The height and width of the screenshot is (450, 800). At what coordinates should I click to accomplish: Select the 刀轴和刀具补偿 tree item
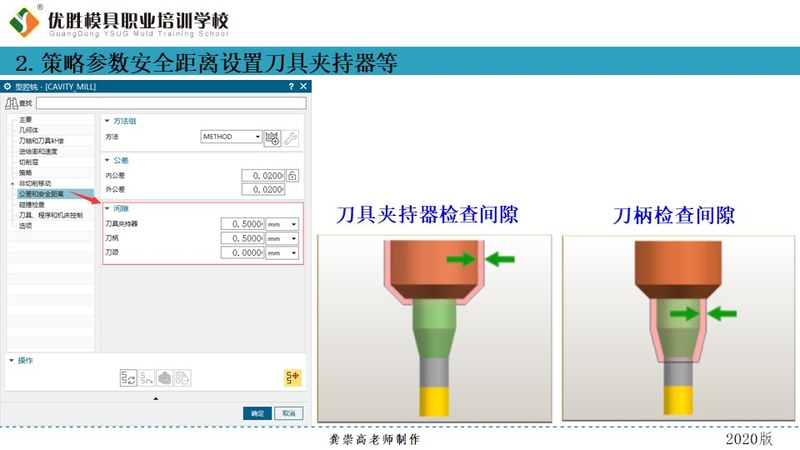click(x=41, y=141)
